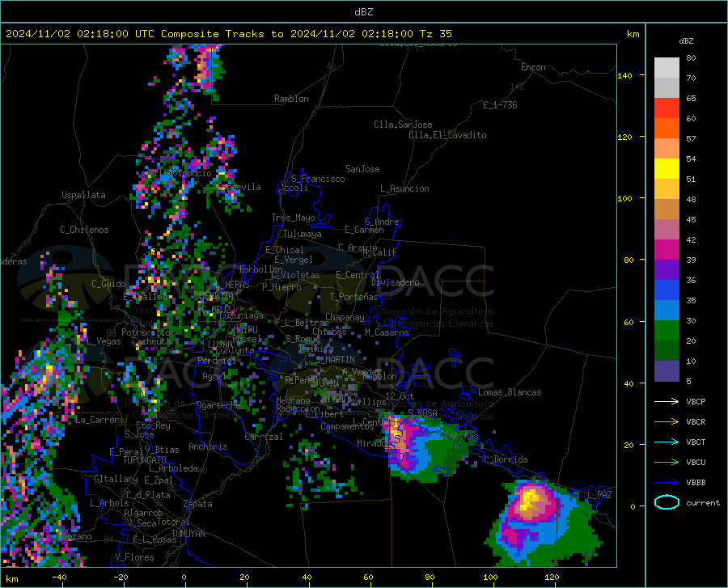Image resolution: width=728 pixels, height=588 pixels.
Task: Click the Divisadero place label
Action: tap(395, 282)
